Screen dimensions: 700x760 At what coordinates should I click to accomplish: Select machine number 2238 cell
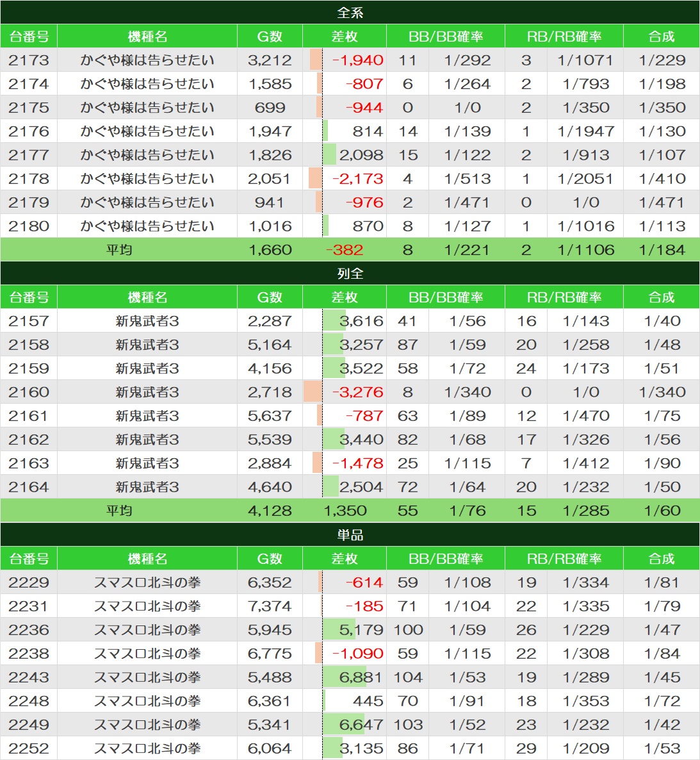point(29,654)
